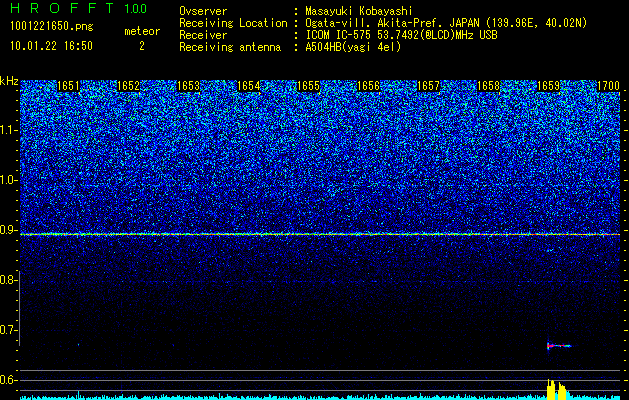
Task: Select the ICOM IC-575 receiver text
Action: coord(401,35)
